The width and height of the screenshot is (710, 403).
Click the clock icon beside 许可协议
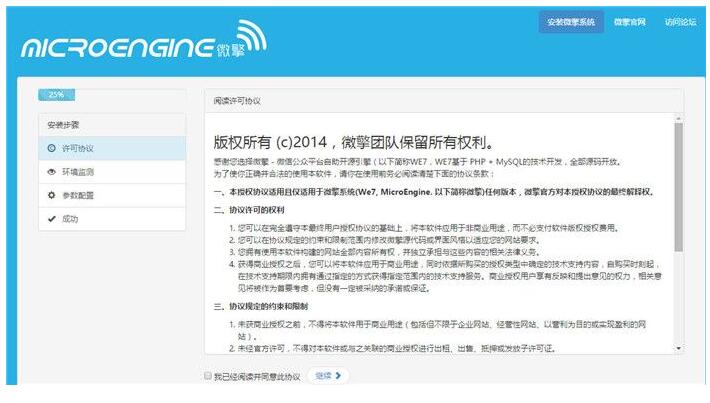(x=52, y=148)
